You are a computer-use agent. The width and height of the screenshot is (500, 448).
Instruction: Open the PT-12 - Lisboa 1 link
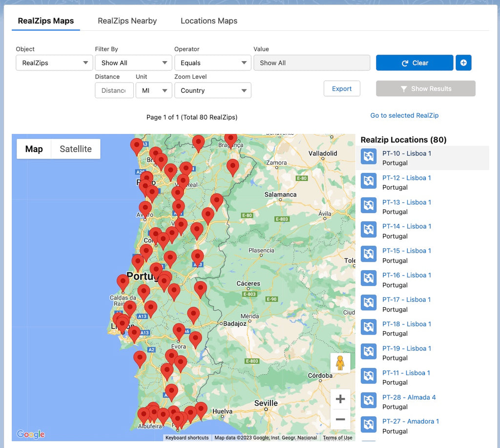[407, 178]
